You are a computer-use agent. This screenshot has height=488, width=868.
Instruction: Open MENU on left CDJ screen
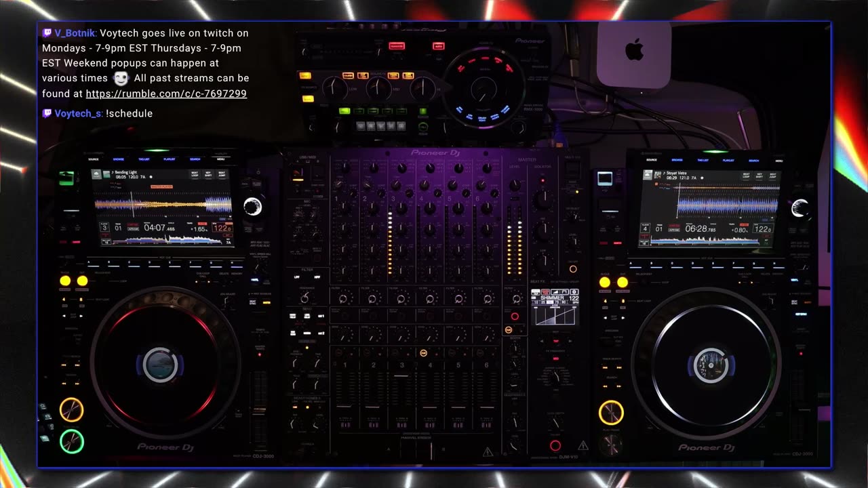pyautogui.click(x=220, y=159)
